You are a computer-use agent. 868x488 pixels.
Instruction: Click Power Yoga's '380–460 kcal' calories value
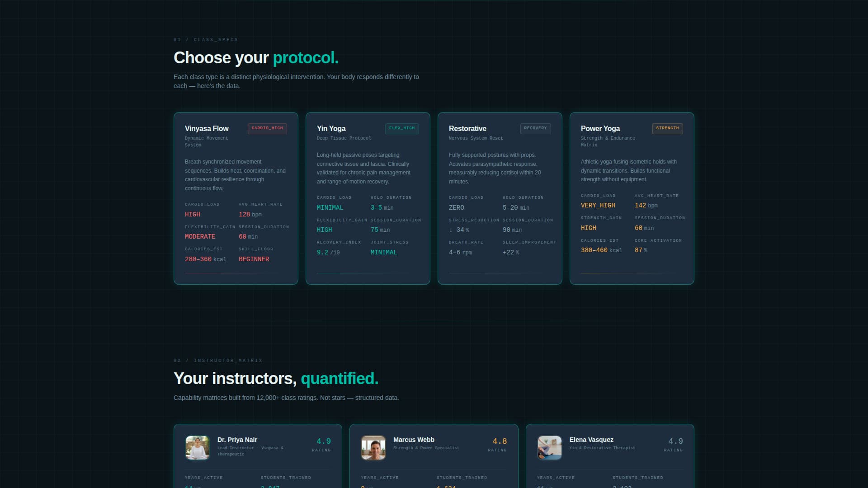pyautogui.click(x=601, y=250)
